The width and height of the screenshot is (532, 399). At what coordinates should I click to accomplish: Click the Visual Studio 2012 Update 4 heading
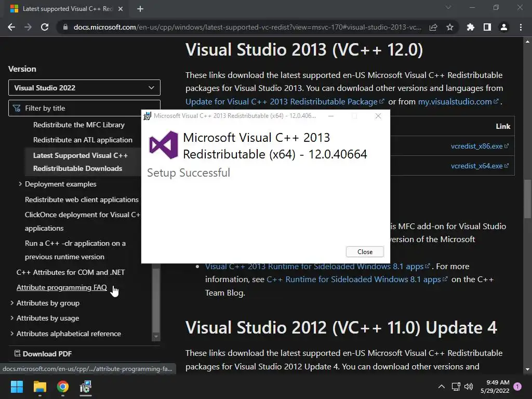pyautogui.click(x=341, y=328)
